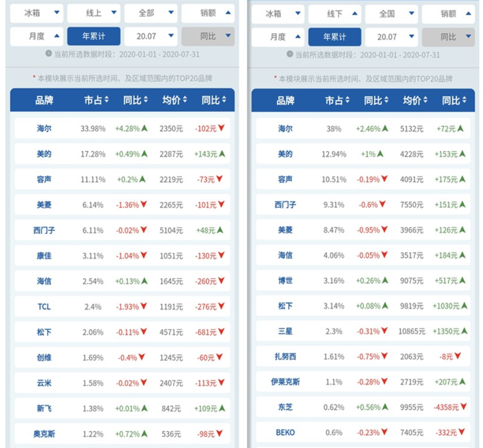Open 销额 dropdown in left panel
Image resolution: width=483 pixels, height=448 pixels.
208,13
